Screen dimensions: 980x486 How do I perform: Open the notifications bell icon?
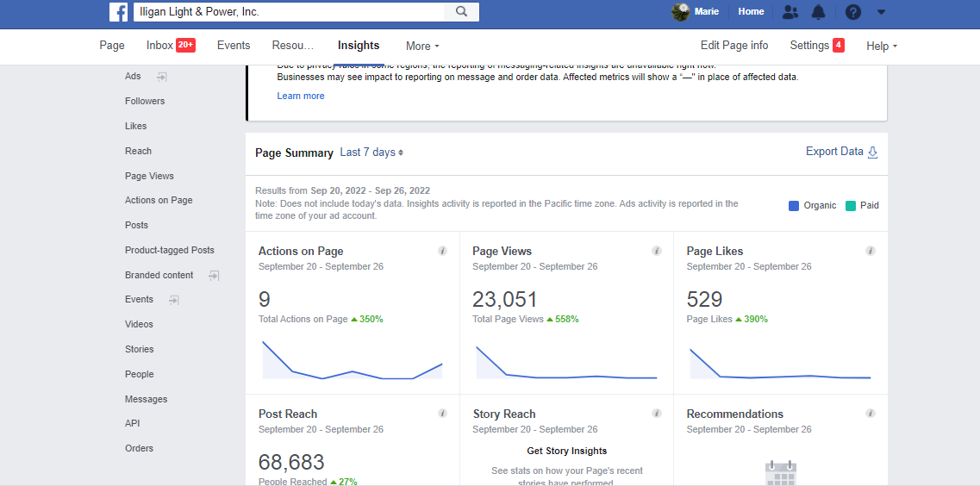pos(818,12)
